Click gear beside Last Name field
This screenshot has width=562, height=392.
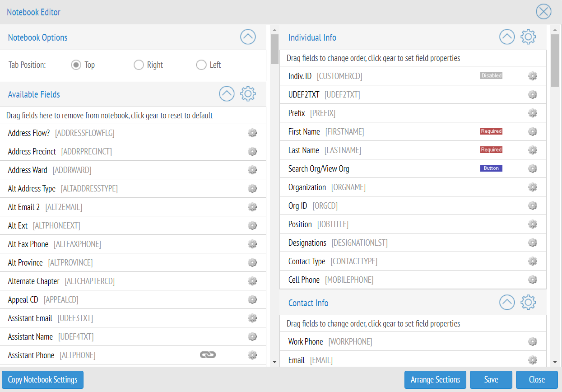[533, 150]
